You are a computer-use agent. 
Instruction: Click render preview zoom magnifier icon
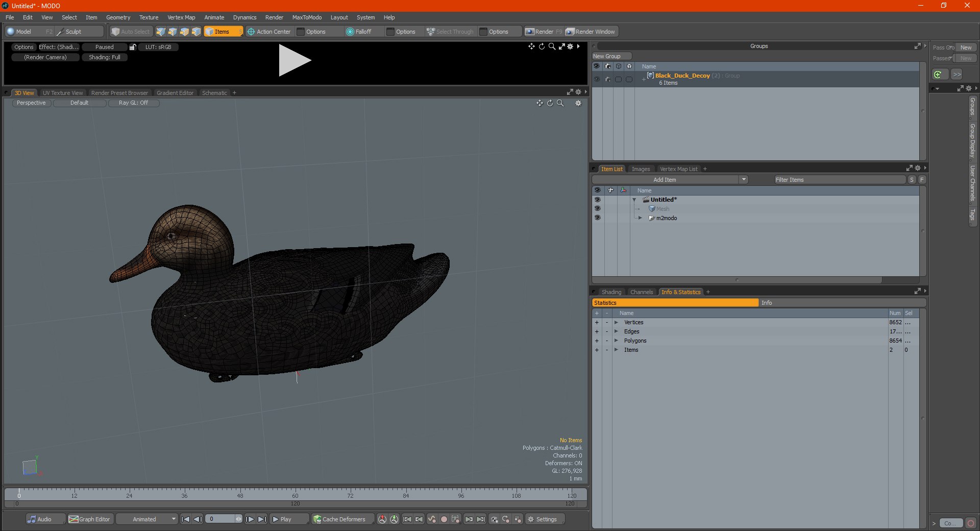pyautogui.click(x=552, y=46)
